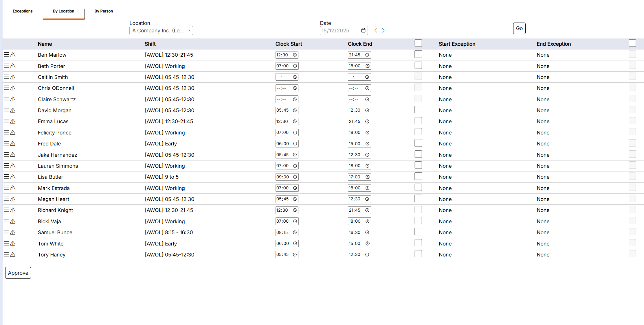Image resolution: width=644 pixels, height=325 pixels.
Task: Open the Location dropdown
Action: [x=161, y=31]
